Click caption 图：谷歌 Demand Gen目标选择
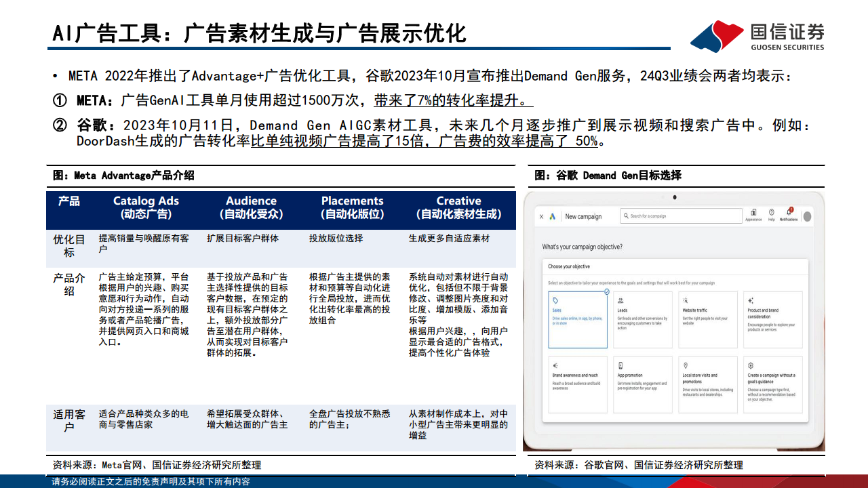The image size is (868, 488). [x=608, y=175]
